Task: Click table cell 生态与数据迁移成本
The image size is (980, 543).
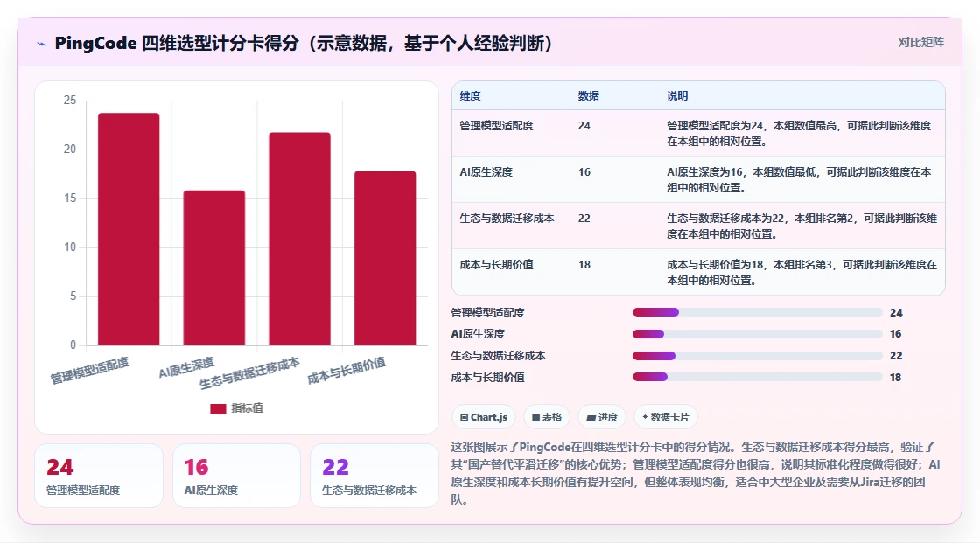Action: (x=507, y=218)
